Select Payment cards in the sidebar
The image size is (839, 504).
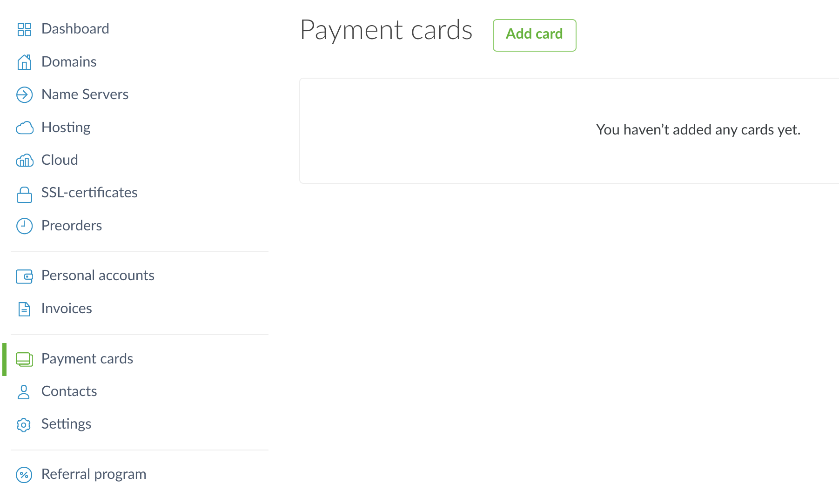pyautogui.click(x=87, y=359)
